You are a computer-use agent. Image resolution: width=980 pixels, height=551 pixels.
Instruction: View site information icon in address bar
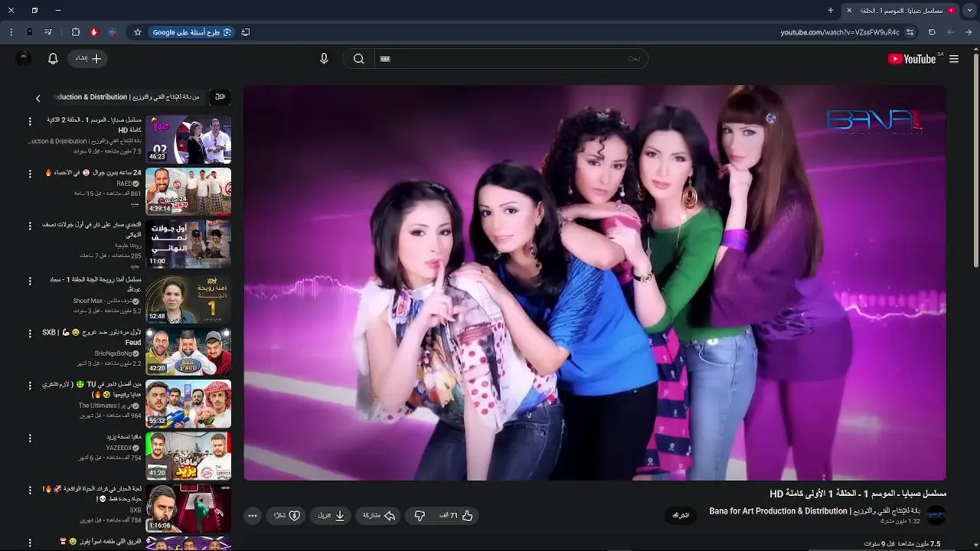[x=910, y=32]
